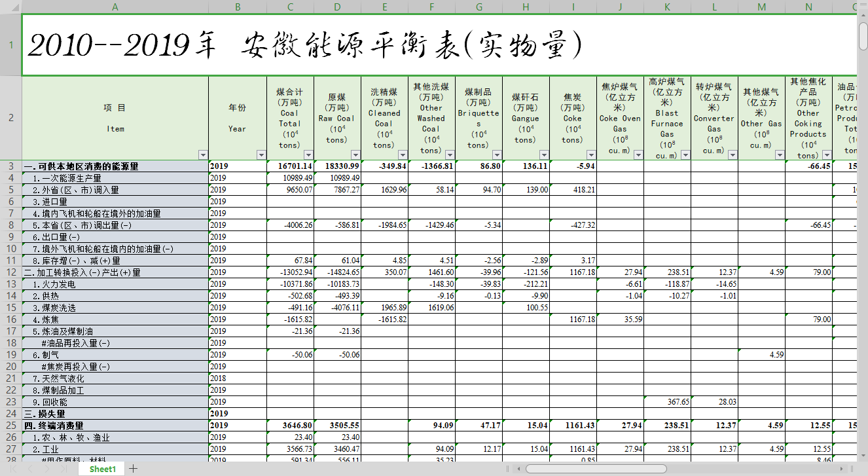Select the Briquettes value 94.70

coord(479,190)
